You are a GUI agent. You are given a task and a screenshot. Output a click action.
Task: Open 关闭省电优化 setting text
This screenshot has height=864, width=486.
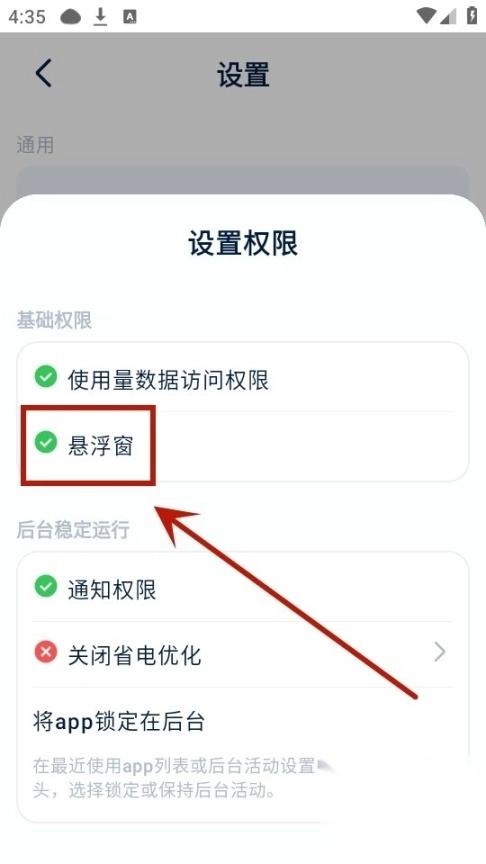coord(134,656)
